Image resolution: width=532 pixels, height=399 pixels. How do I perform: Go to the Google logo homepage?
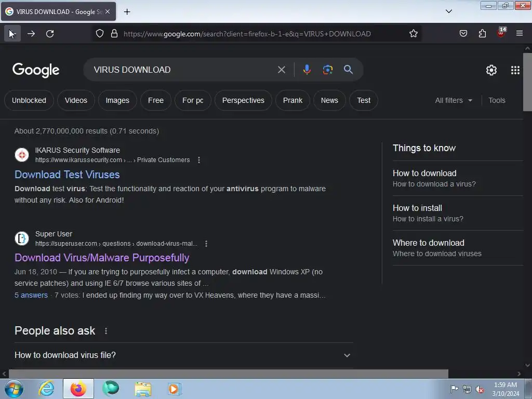point(36,70)
